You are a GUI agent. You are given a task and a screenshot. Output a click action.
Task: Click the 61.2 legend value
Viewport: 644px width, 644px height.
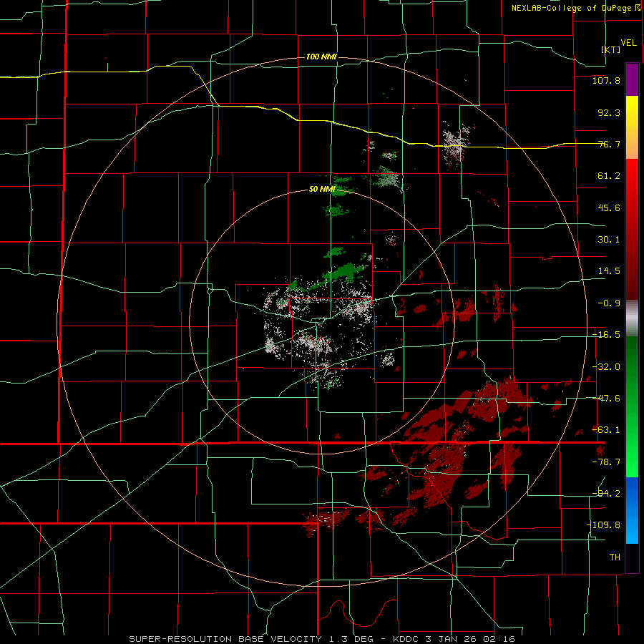(x=609, y=176)
